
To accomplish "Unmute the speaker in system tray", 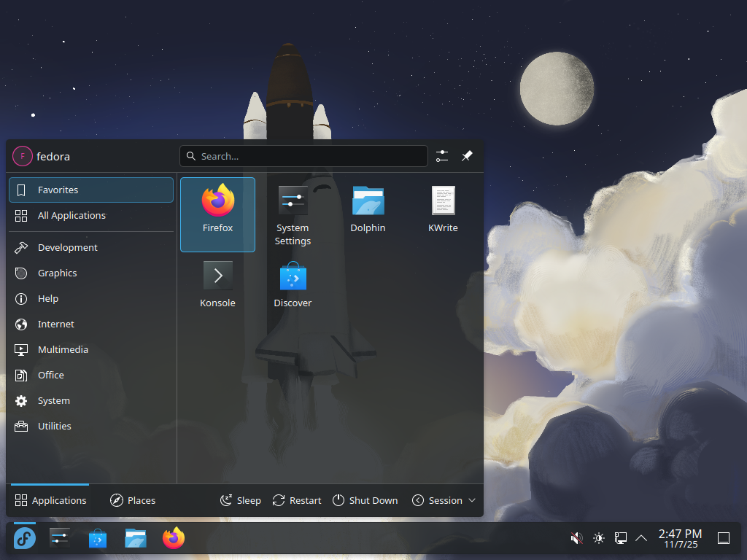I will (x=576, y=538).
